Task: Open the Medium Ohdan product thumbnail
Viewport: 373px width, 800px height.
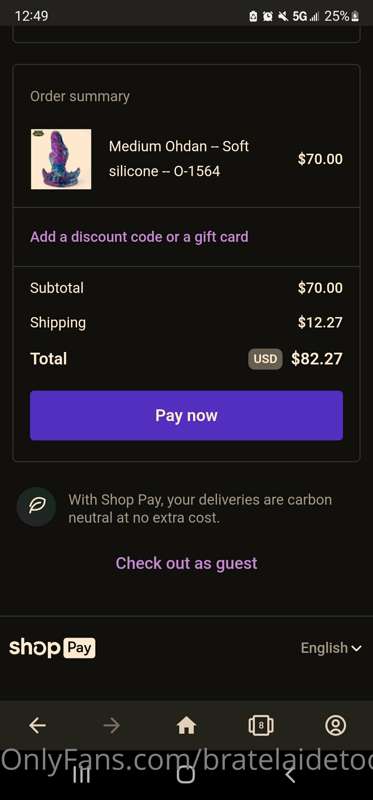Action: click(x=61, y=159)
